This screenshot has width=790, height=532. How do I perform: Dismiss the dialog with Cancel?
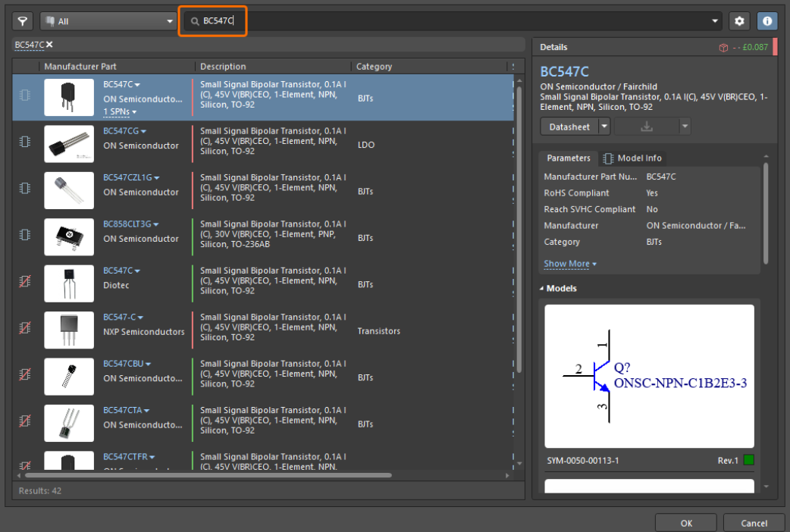tap(754, 523)
